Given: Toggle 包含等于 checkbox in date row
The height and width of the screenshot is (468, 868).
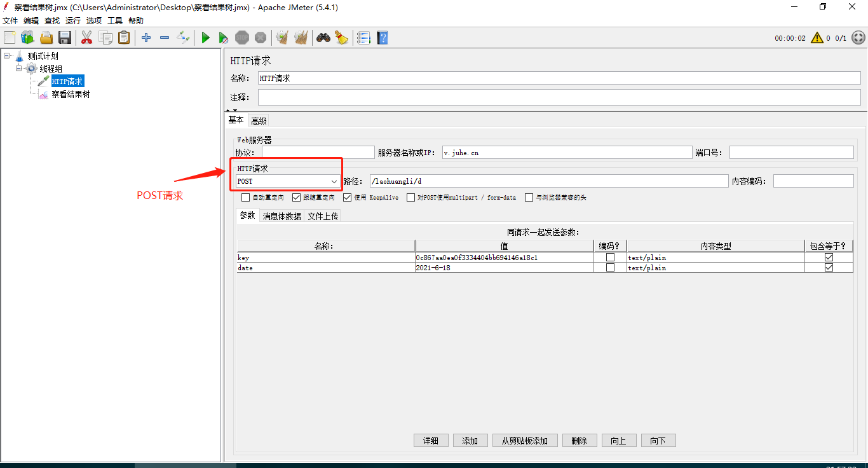Looking at the screenshot, I should click(x=829, y=268).
